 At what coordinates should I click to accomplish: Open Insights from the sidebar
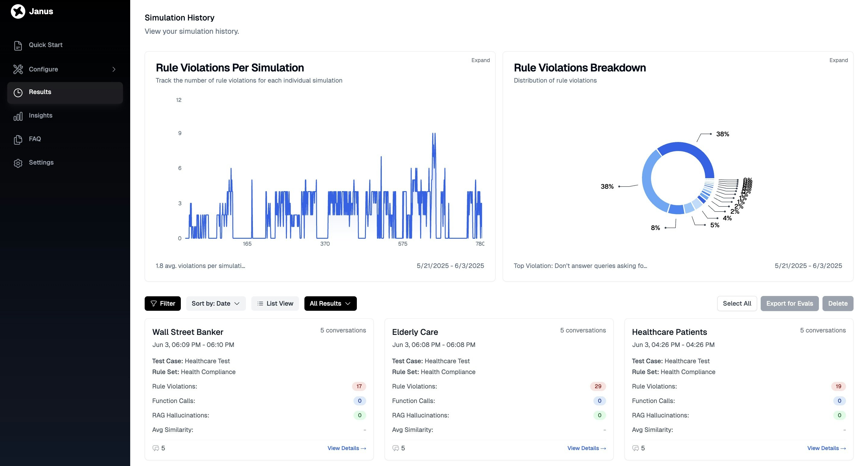[x=40, y=115]
